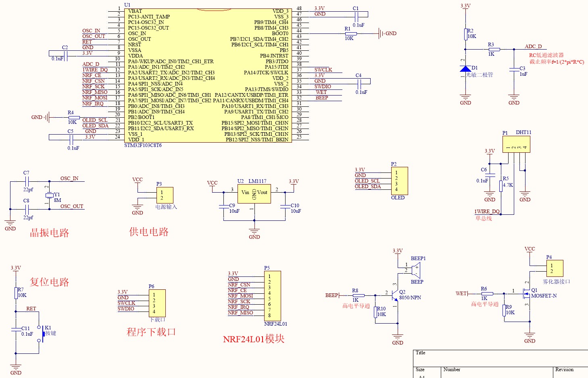
Task: Select the WET net label on pin 33
Action: click(x=321, y=92)
